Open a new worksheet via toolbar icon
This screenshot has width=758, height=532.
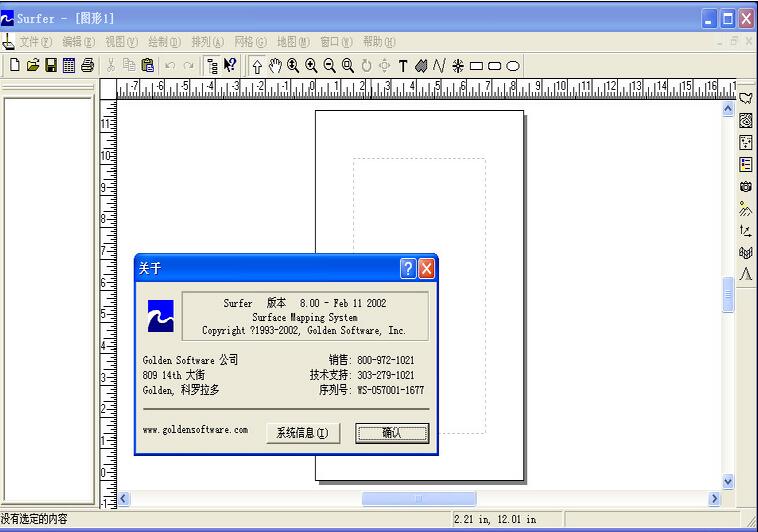pyautogui.click(x=68, y=66)
